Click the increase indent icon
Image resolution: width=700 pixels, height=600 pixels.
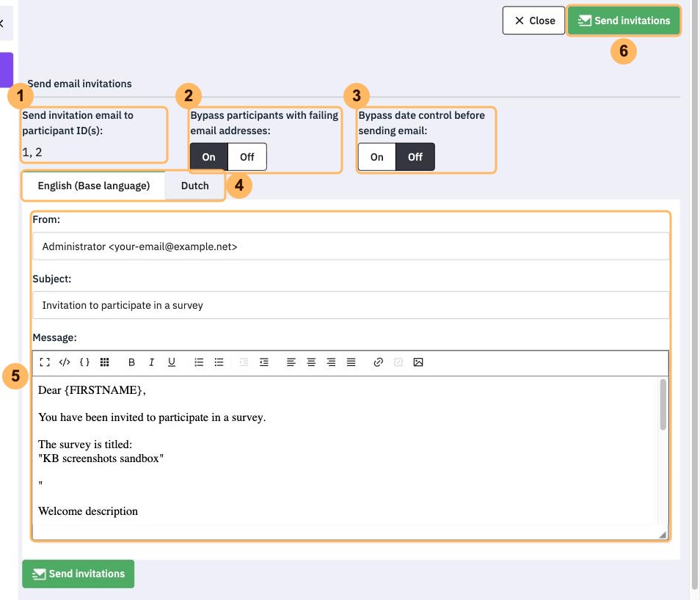pyautogui.click(x=264, y=362)
